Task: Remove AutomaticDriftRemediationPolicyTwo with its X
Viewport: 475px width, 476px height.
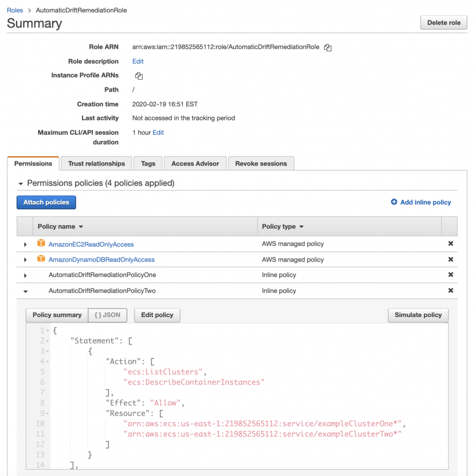Action: coord(451,291)
